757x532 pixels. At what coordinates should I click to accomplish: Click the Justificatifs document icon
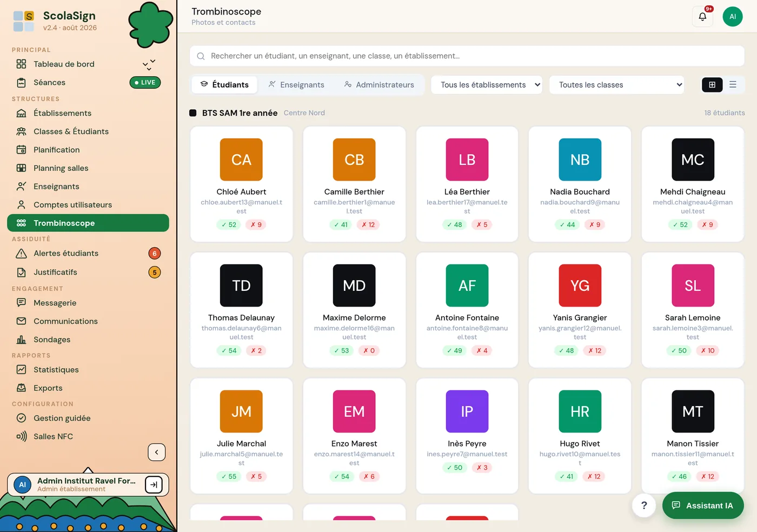pyautogui.click(x=22, y=272)
